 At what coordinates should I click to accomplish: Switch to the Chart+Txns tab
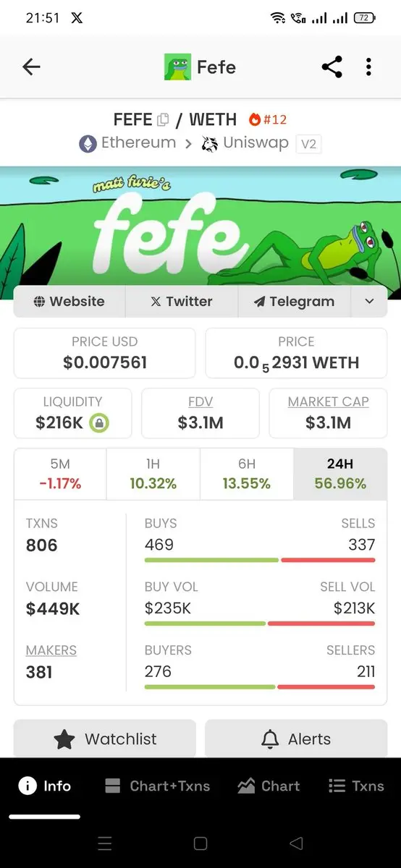coord(157,786)
